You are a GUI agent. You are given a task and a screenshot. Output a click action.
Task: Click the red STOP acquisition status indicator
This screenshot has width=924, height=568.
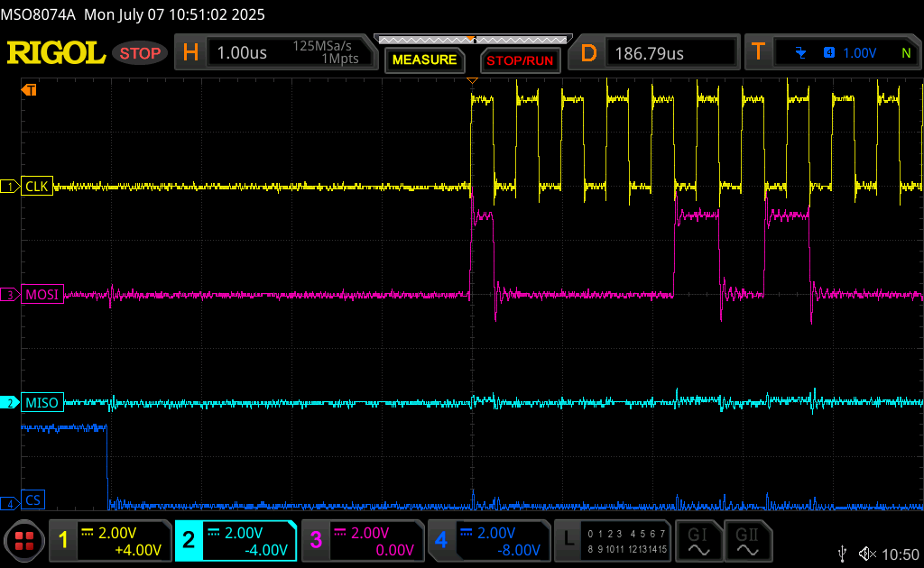click(140, 53)
